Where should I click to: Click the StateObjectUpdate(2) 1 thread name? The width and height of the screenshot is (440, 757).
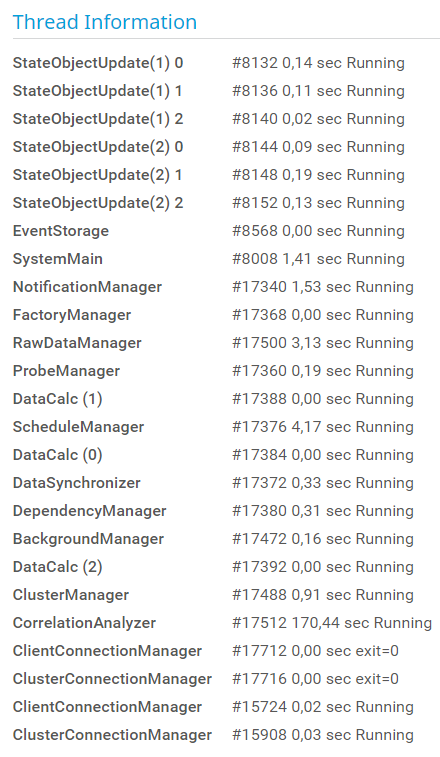(x=98, y=175)
